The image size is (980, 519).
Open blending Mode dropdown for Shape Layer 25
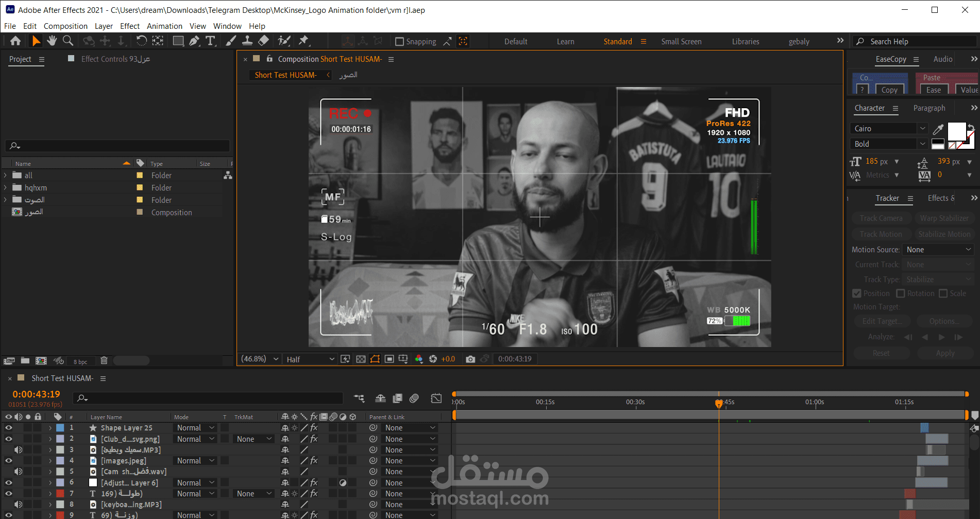point(196,428)
